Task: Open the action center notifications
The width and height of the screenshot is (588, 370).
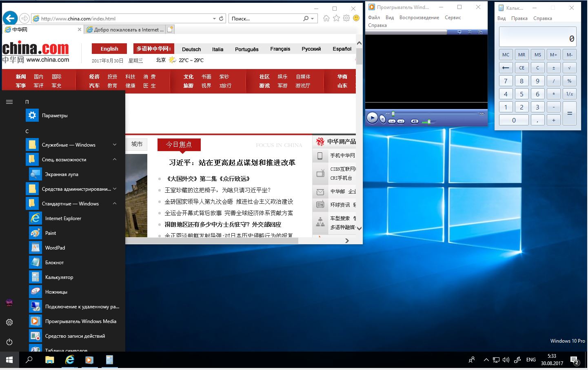Action: pyautogui.click(x=575, y=360)
